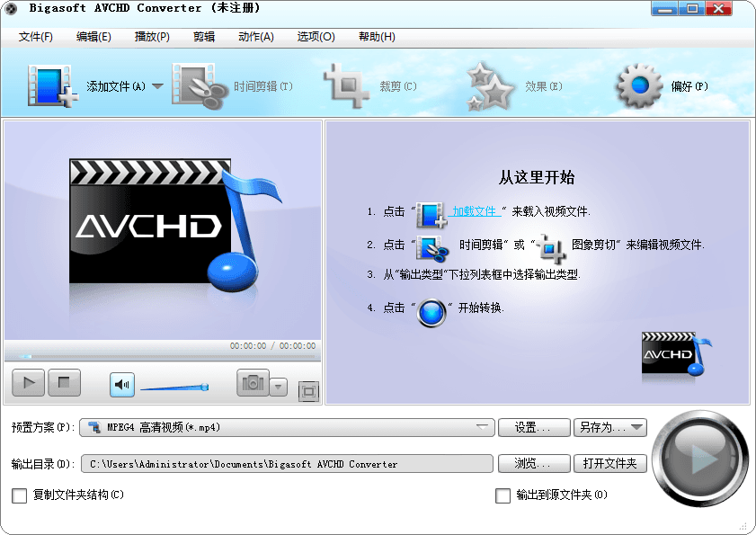
Task: Open the 文件(F) menu
Action: (36, 37)
